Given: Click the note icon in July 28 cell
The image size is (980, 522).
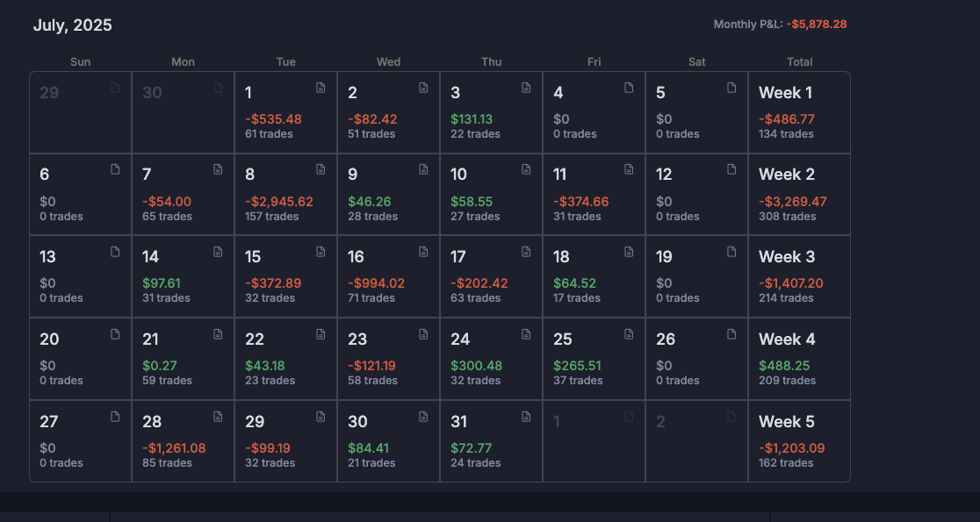Looking at the screenshot, I should [x=218, y=416].
